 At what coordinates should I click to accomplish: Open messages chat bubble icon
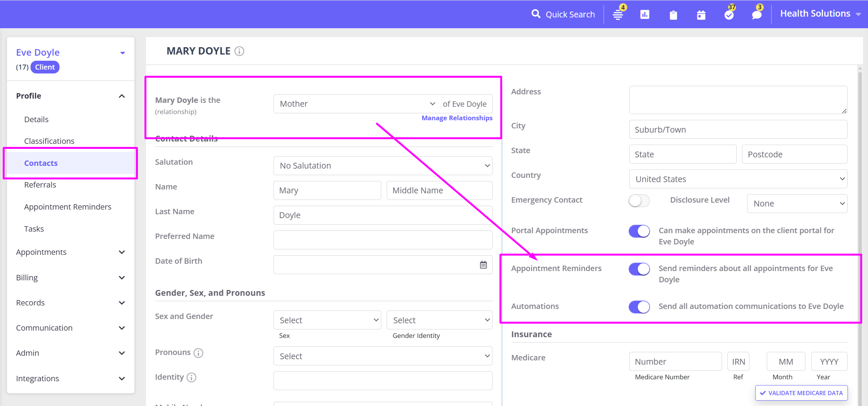tap(757, 15)
